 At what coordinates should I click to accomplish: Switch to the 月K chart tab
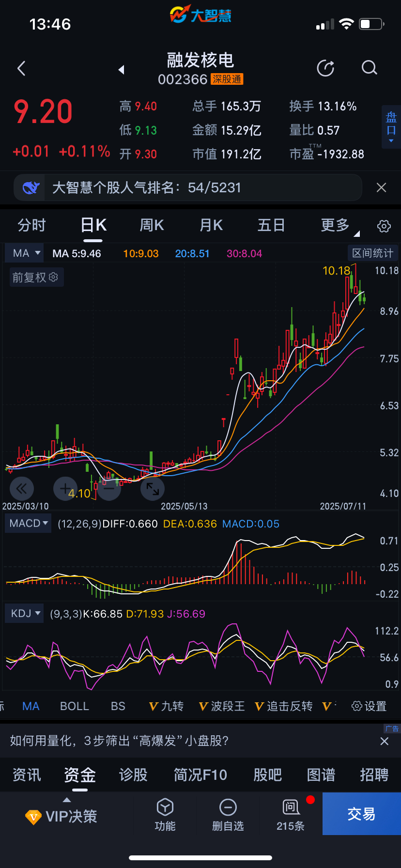[211, 225]
